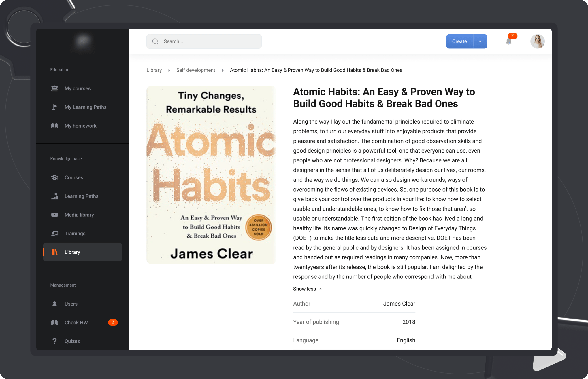The width and height of the screenshot is (588, 379).
Task: Click the Courses graduation cap icon
Action: click(x=54, y=177)
